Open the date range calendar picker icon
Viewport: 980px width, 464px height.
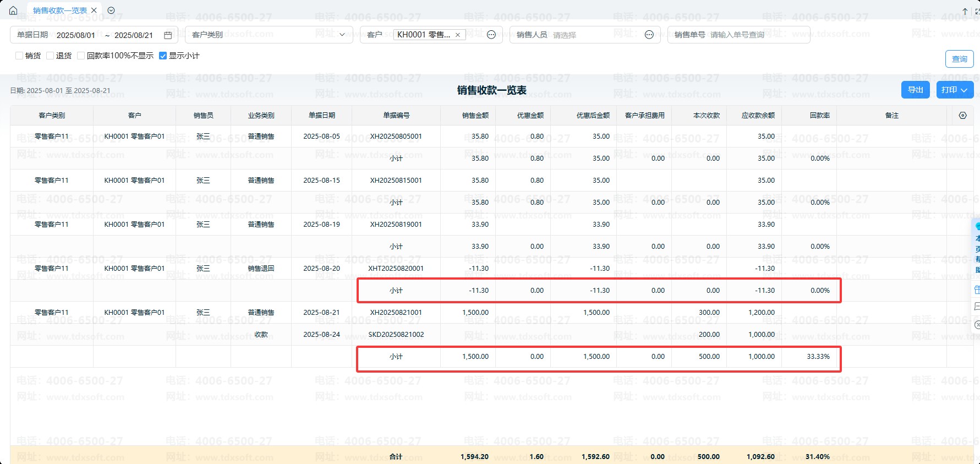[168, 35]
